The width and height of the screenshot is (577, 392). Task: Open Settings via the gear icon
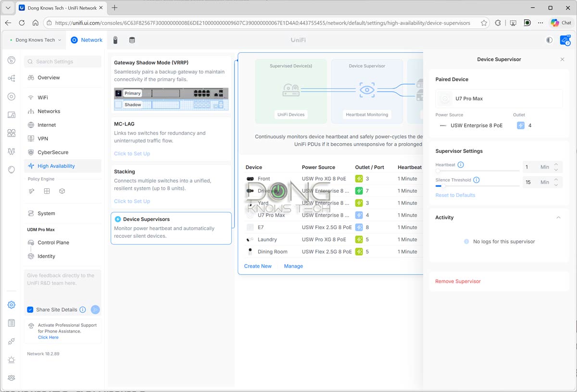click(11, 305)
